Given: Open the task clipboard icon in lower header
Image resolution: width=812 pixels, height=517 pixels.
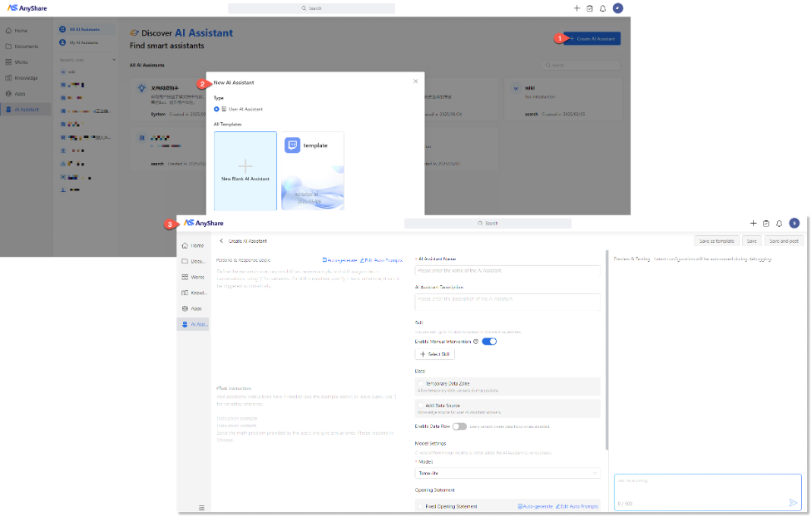Looking at the screenshot, I should point(766,223).
